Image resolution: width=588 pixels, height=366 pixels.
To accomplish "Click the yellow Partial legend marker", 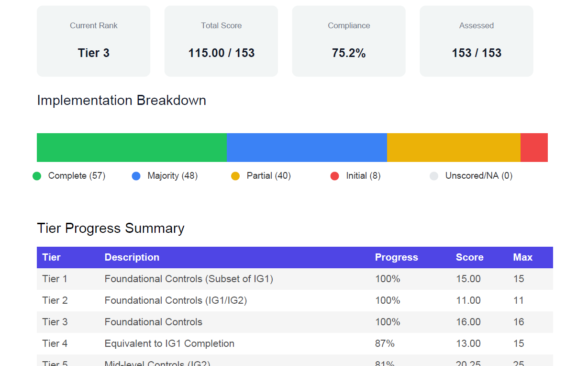I will point(236,176).
